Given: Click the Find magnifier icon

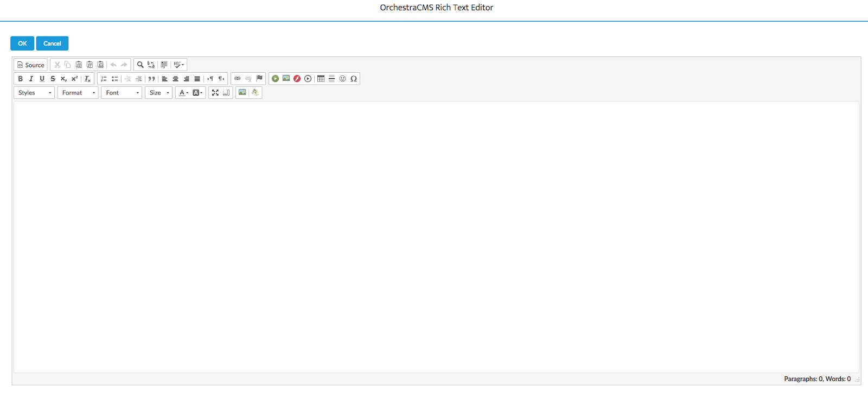Looking at the screenshot, I should [140, 65].
